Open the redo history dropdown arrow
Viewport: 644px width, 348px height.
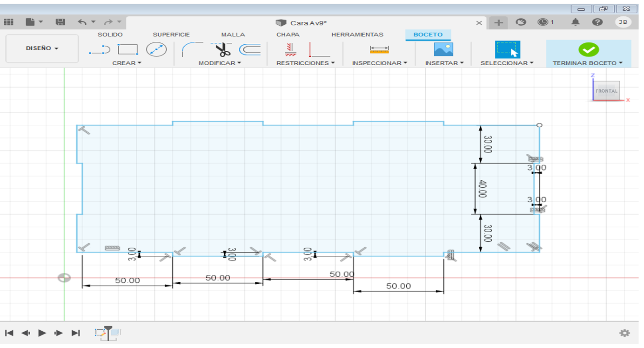pyautogui.click(x=119, y=22)
